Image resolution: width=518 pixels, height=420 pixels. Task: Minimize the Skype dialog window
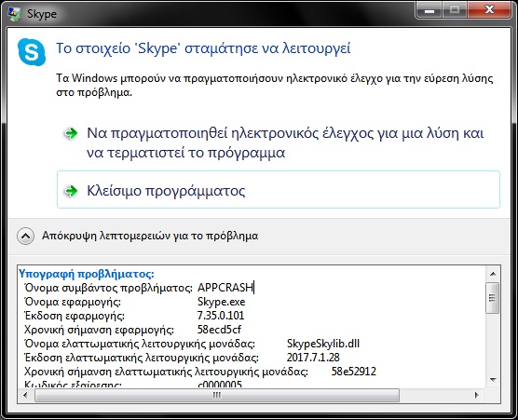point(429,10)
